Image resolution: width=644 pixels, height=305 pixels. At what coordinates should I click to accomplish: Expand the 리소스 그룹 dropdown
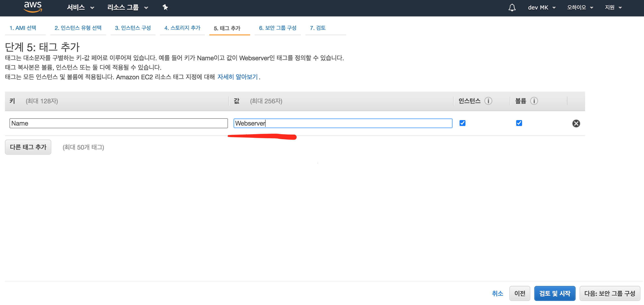[x=128, y=7]
